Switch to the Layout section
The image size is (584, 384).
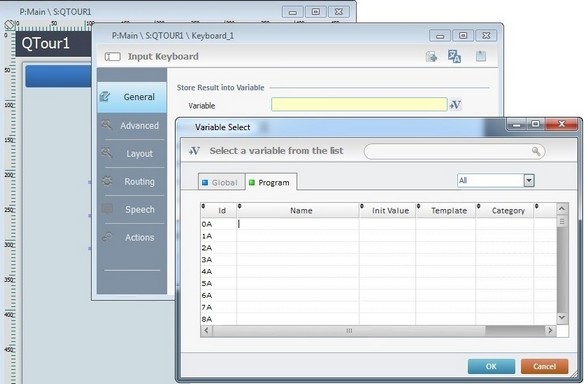pos(132,153)
